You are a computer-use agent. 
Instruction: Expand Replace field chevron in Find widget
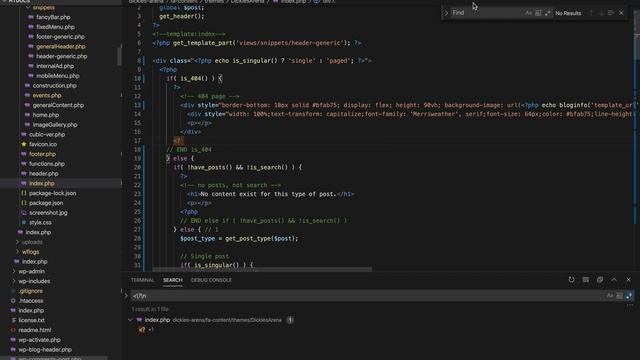coord(446,13)
